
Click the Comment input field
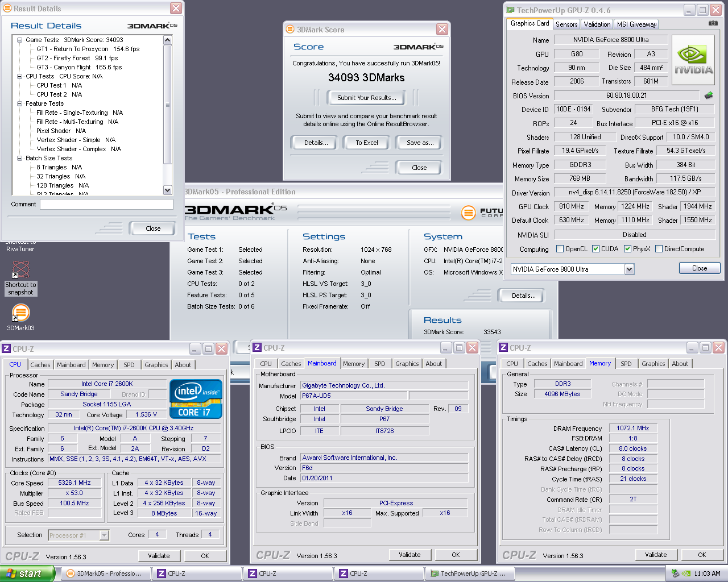pyautogui.click(x=106, y=204)
